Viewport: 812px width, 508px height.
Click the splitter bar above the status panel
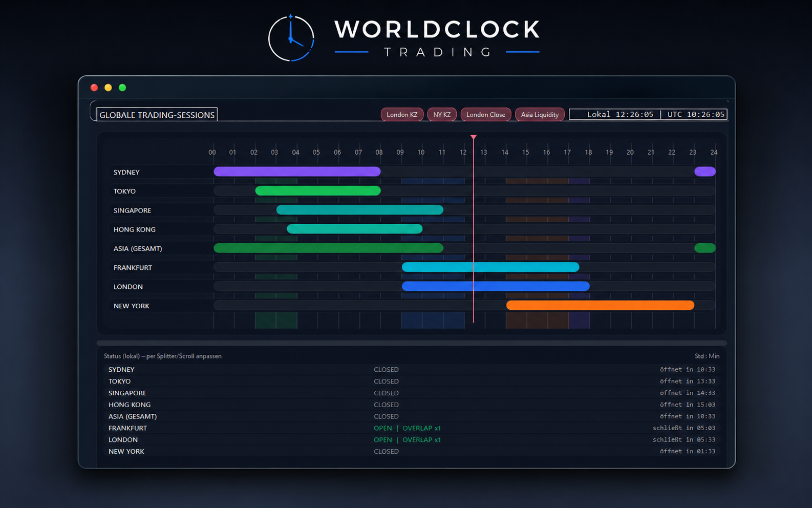[x=412, y=343]
